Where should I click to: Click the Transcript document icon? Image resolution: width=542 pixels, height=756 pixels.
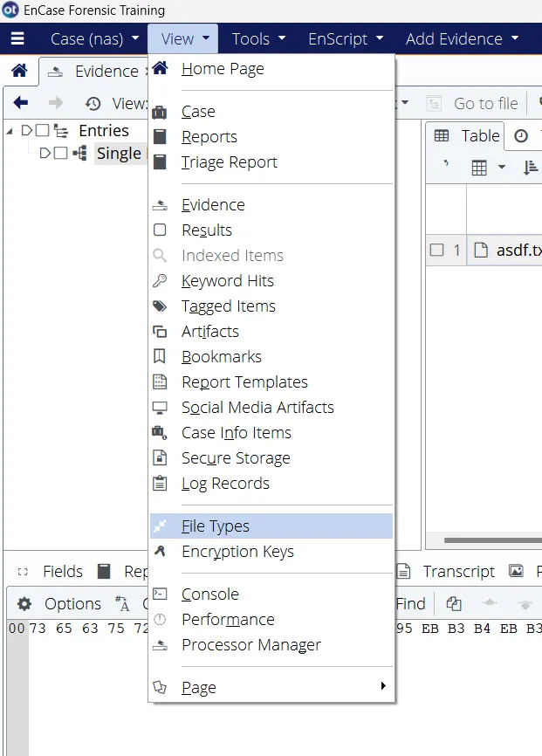pos(403,571)
